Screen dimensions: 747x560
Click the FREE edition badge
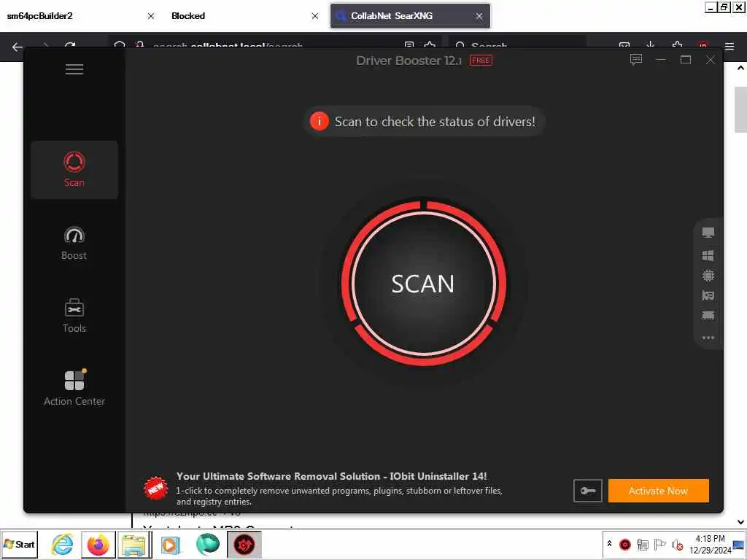coord(481,61)
